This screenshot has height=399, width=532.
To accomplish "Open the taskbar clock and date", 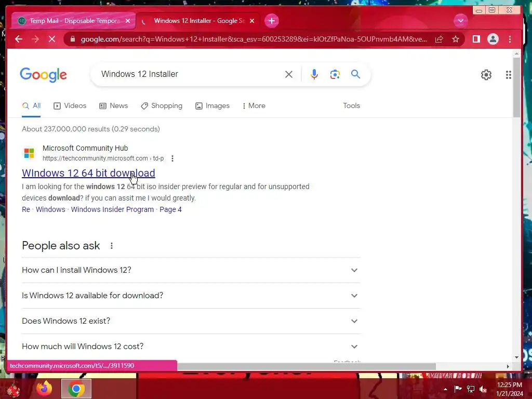I will (x=510, y=389).
